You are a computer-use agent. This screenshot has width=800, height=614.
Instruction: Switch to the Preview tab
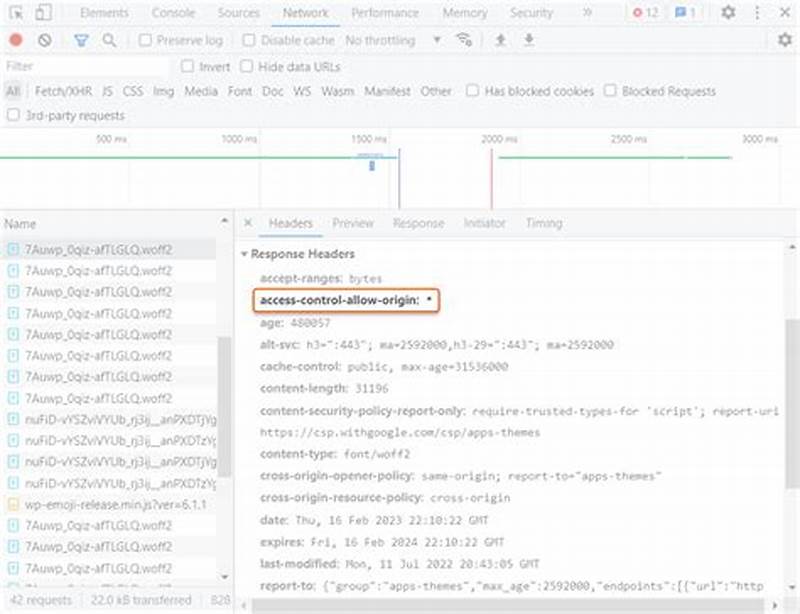click(x=352, y=223)
